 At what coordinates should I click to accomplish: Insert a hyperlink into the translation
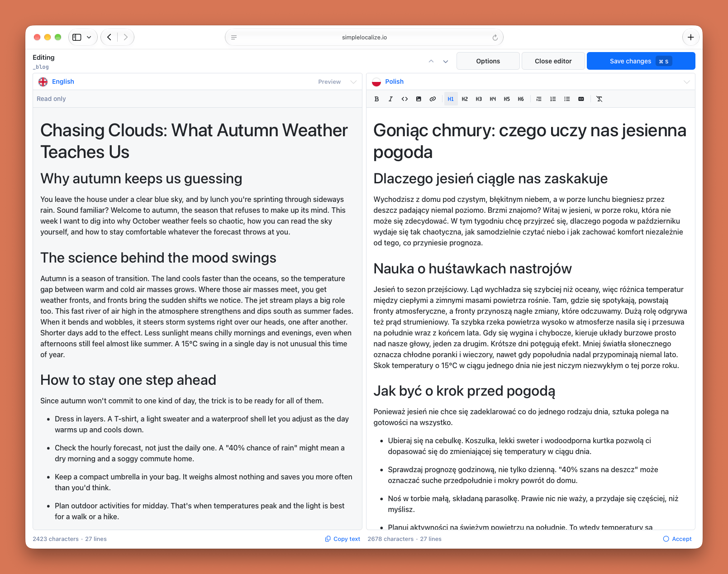point(433,99)
